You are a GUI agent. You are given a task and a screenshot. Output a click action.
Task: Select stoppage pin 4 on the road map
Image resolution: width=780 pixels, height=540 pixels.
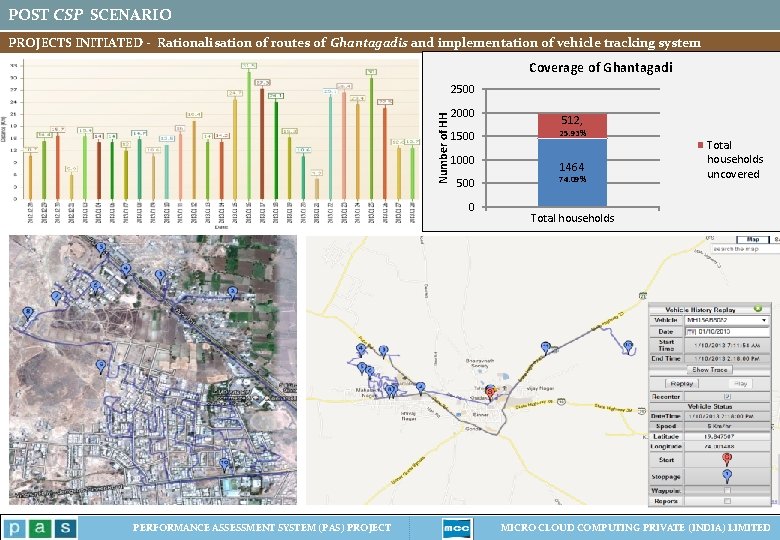361,349
